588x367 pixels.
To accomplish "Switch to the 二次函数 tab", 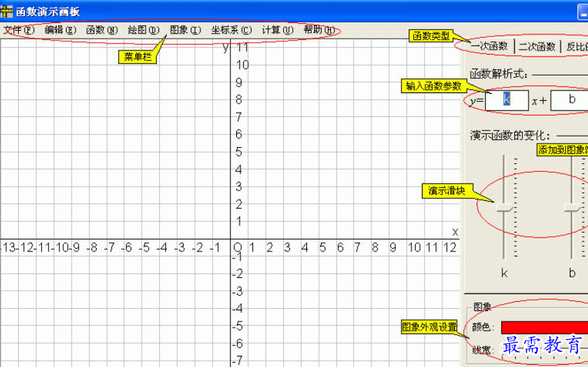I will (537, 47).
